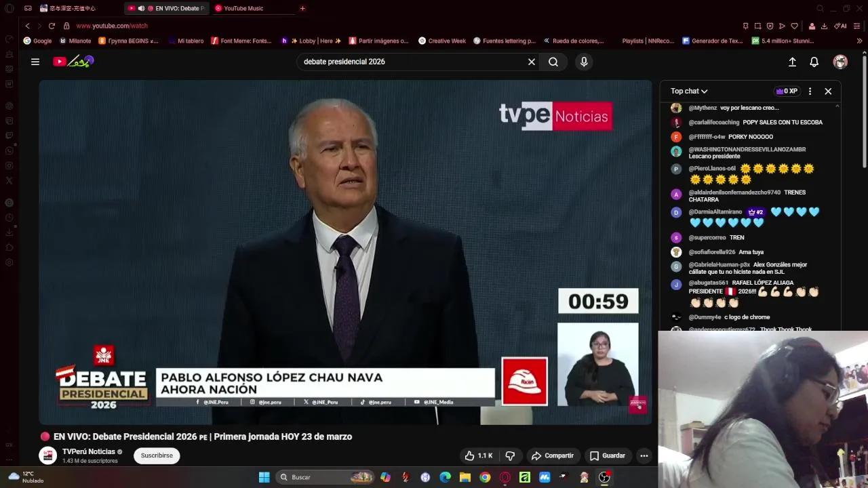
Task: Open the Generador de Tex... bookmark
Action: tap(713, 41)
